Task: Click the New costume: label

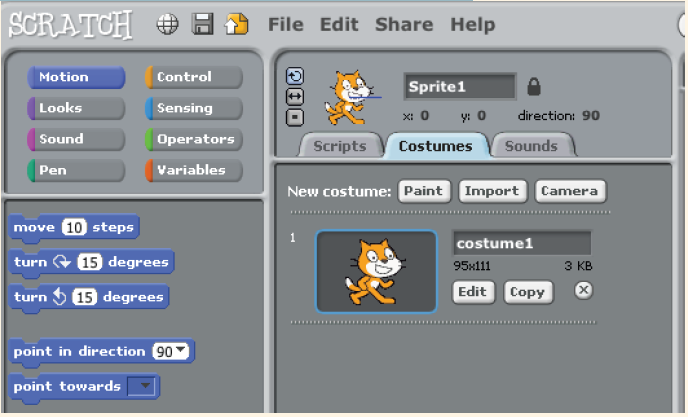Action: pos(339,192)
